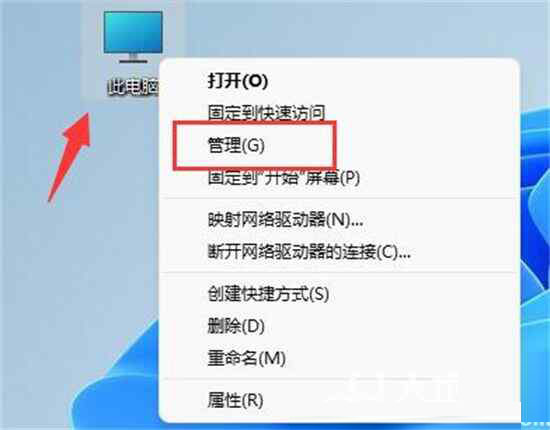Open 管理(G) in the context menu
The image size is (550, 430).
pyautogui.click(x=236, y=145)
